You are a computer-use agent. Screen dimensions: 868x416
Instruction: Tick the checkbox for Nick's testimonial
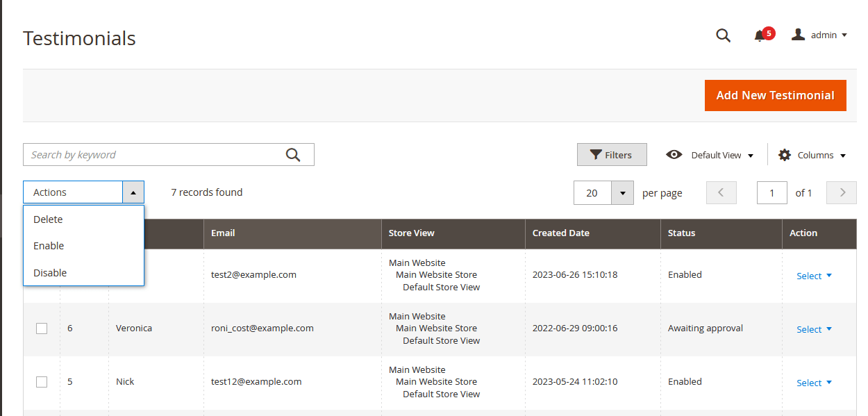tap(42, 382)
